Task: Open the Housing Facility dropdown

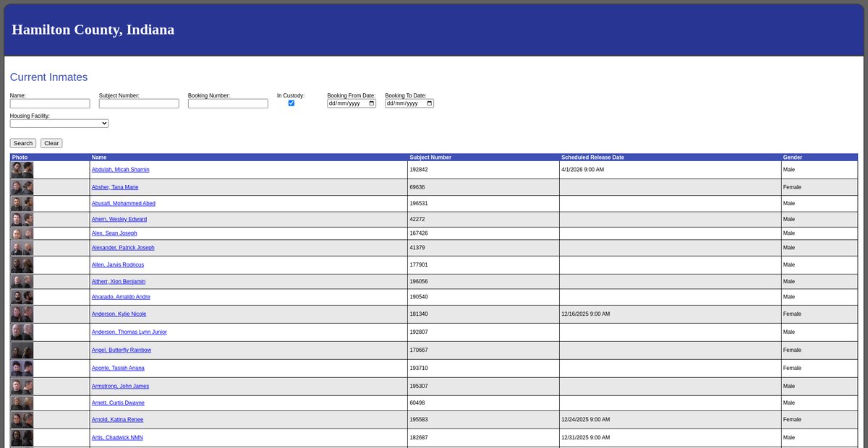Action: pos(59,124)
